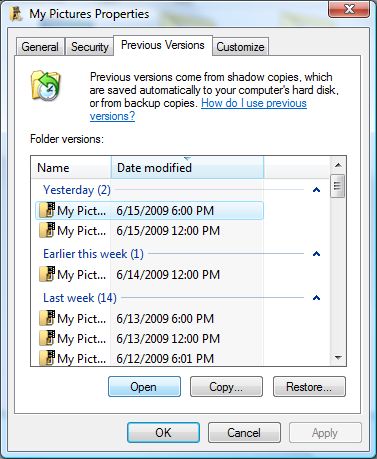Switch to the Security tab
This screenshot has height=459, width=377.
pyautogui.click(x=90, y=47)
